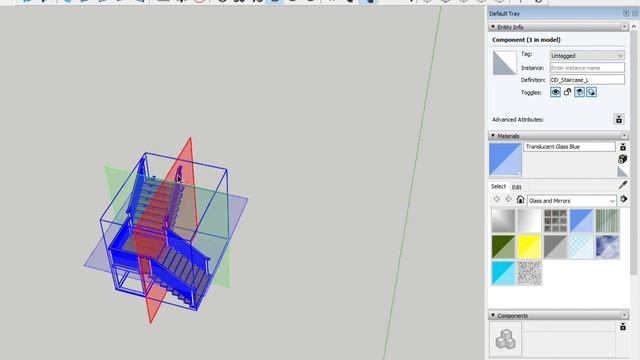Pick the green corrugated glass swatch

[607, 221]
